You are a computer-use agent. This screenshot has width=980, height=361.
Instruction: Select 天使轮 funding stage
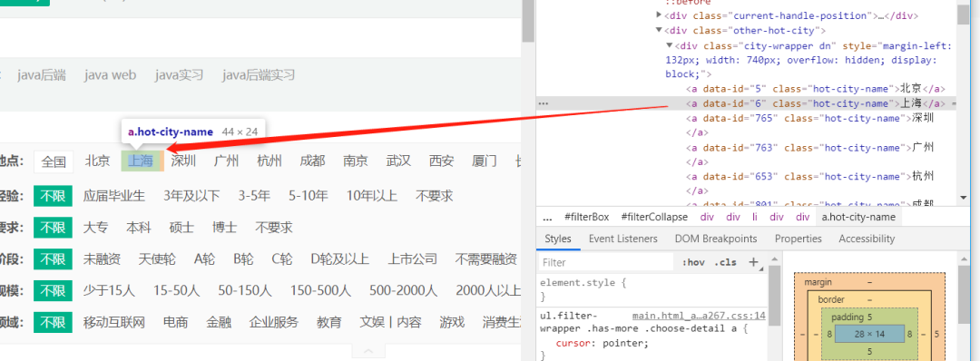pos(157,259)
